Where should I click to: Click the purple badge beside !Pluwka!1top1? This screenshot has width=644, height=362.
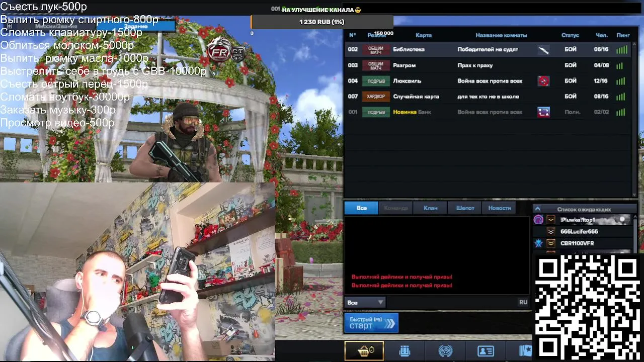coord(538,220)
